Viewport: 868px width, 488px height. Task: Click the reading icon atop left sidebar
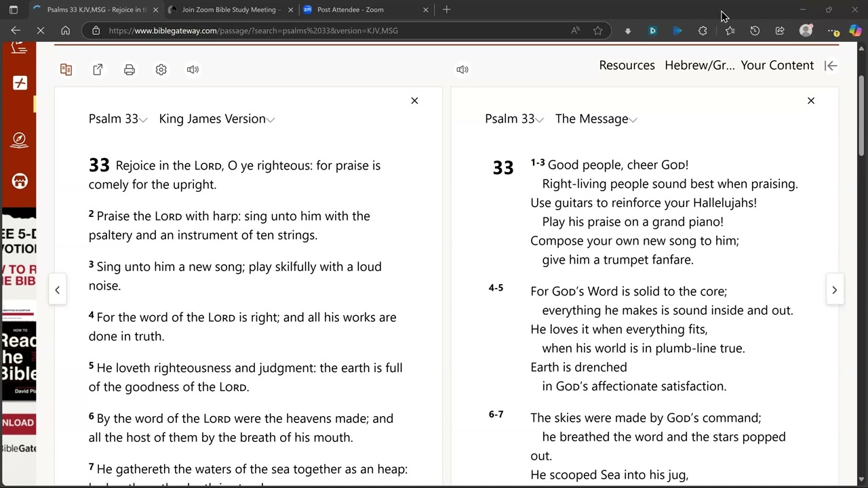tap(20, 48)
